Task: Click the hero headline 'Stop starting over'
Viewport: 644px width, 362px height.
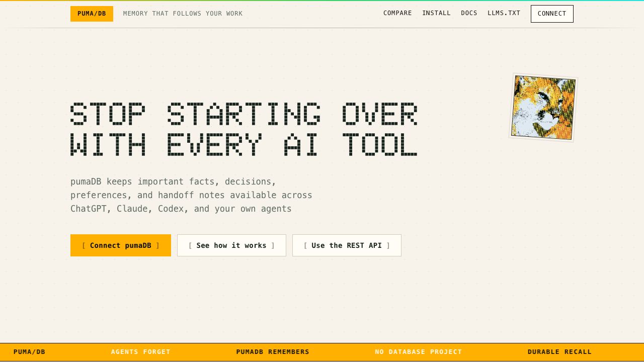Action: coord(244,114)
